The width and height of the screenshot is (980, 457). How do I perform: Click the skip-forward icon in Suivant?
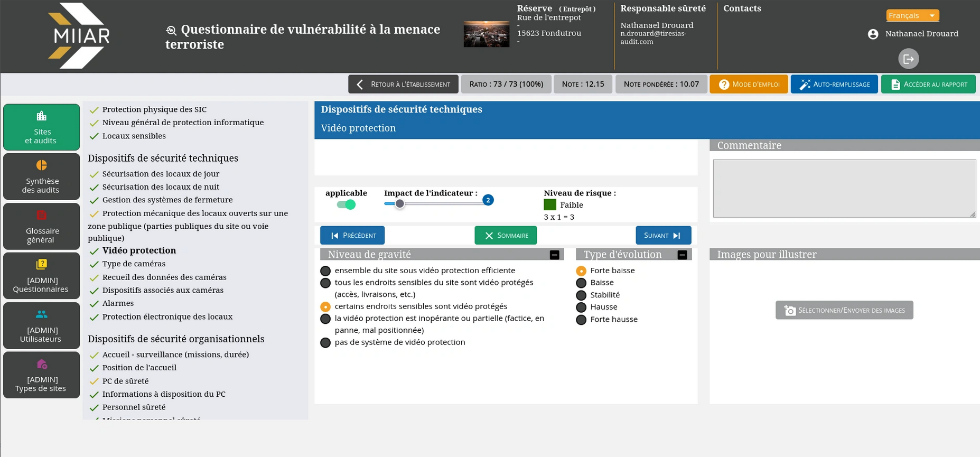(677, 236)
